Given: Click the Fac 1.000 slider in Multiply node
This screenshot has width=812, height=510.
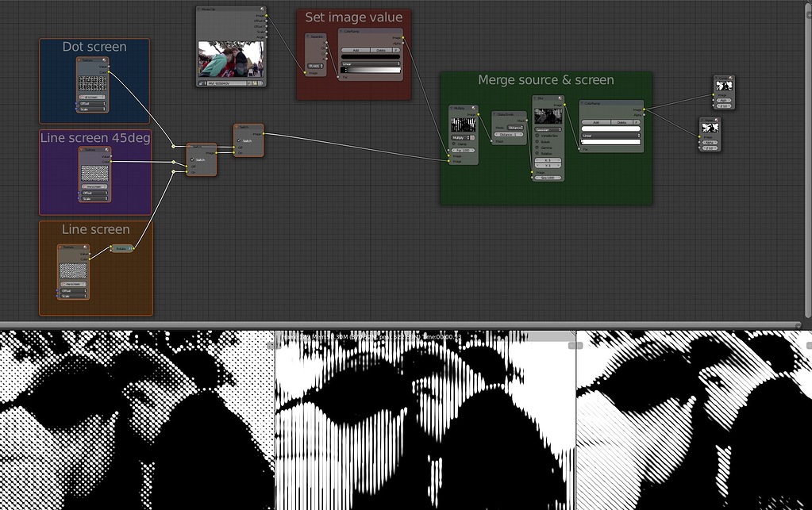Looking at the screenshot, I should (x=463, y=151).
